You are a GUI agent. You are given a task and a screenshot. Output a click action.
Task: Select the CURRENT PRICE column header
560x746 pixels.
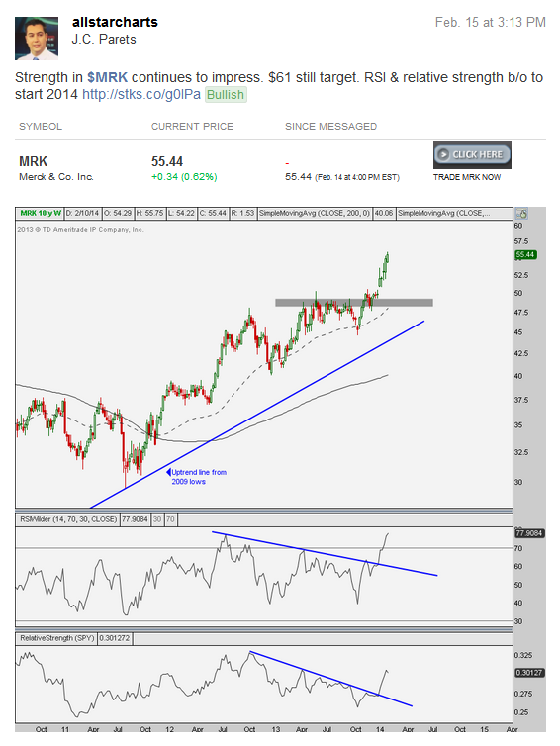point(192,127)
